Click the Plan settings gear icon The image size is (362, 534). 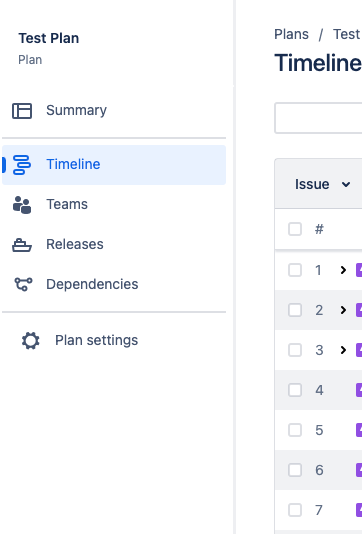pyautogui.click(x=31, y=340)
